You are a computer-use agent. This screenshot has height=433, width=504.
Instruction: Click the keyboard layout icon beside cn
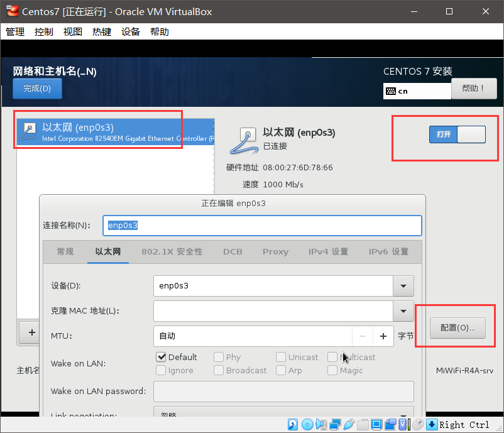click(x=390, y=91)
